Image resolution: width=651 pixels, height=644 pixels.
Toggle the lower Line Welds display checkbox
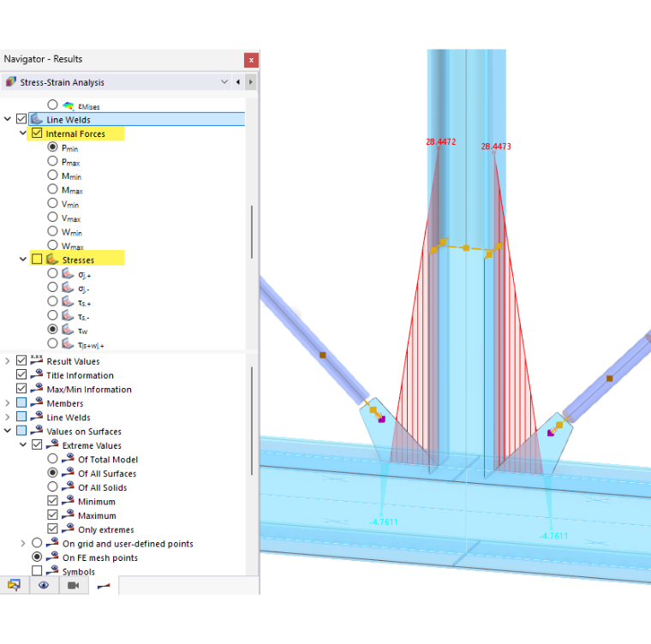pyautogui.click(x=21, y=416)
